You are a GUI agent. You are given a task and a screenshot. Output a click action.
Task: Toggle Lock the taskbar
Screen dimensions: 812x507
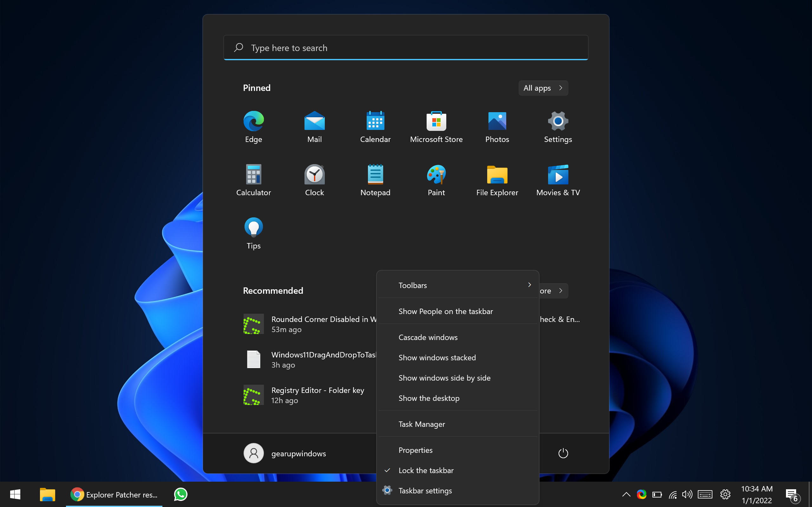[426, 470]
